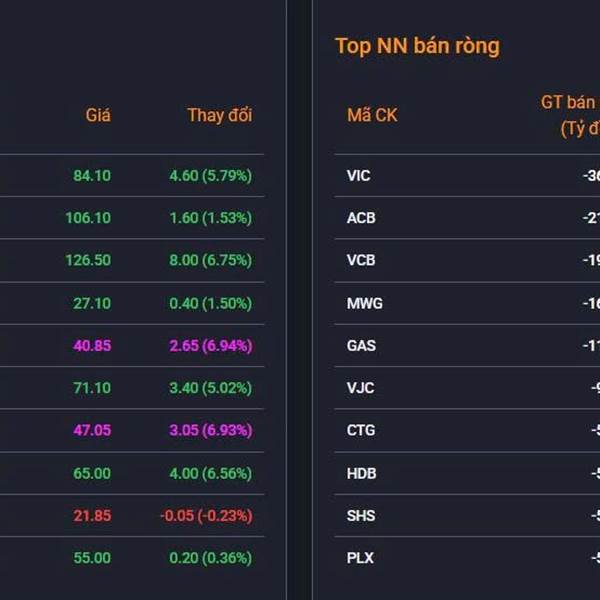Viewport: 600px width, 600px height.
Task: Click the GT bán column header
Action: (x=570, y=102)
